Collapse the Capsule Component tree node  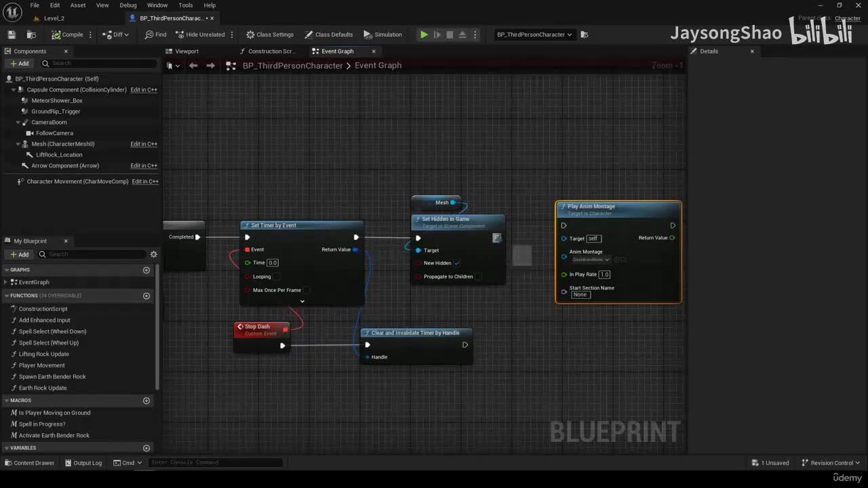point(14,89)
